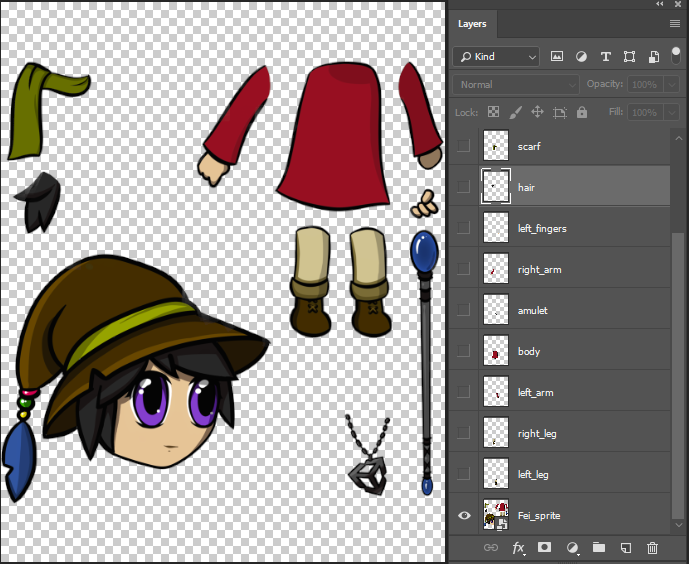
Task: Expand the Opacity slider dropdown arrow
Action: pos(670,85)
